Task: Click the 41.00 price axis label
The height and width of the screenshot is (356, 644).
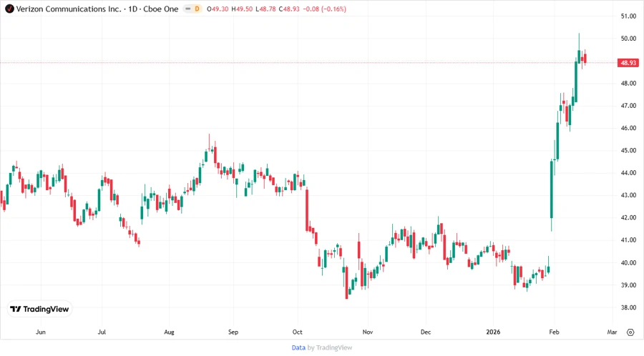Action: click(628, 240)
